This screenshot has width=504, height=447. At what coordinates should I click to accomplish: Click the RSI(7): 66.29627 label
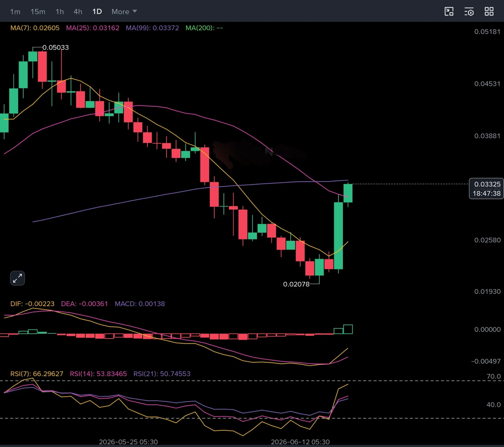[37, 374]
